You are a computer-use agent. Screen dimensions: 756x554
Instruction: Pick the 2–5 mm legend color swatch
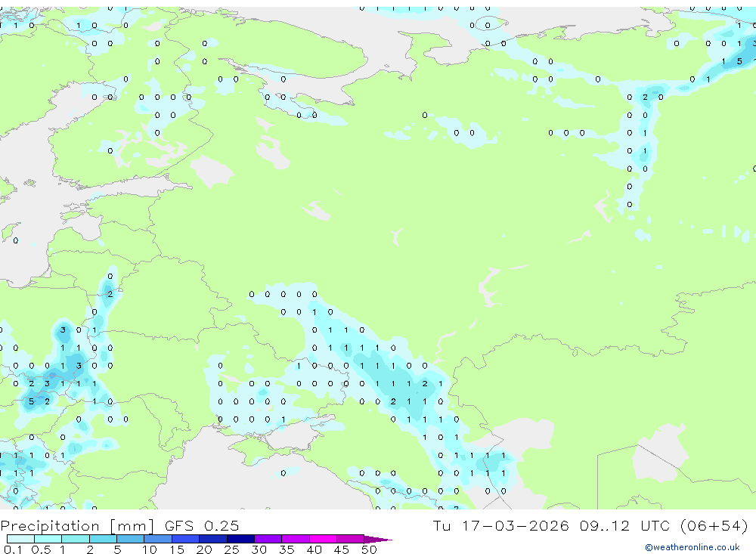[x=103, y=539]
